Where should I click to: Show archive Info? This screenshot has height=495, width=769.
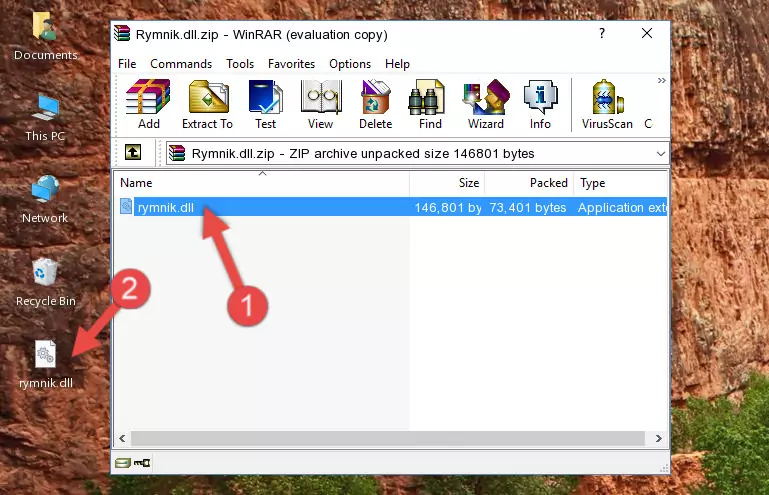540,104
